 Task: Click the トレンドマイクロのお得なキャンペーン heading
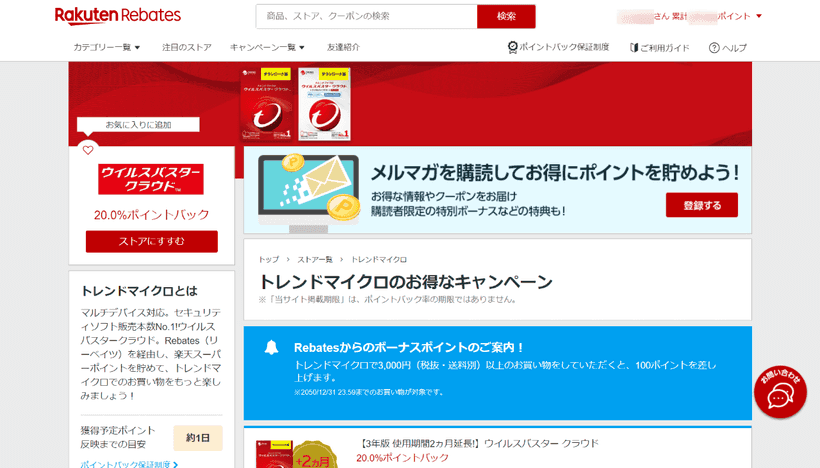click(406, 282)
